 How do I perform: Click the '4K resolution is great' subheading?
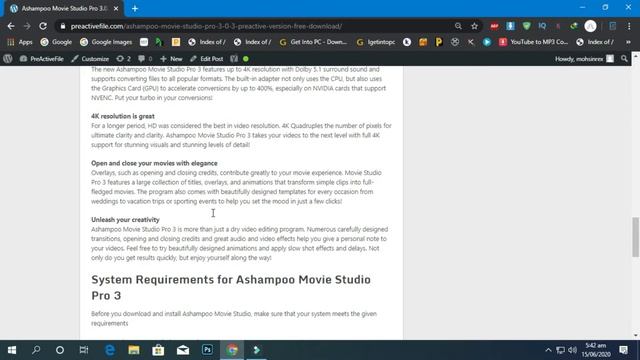(123, 116)
